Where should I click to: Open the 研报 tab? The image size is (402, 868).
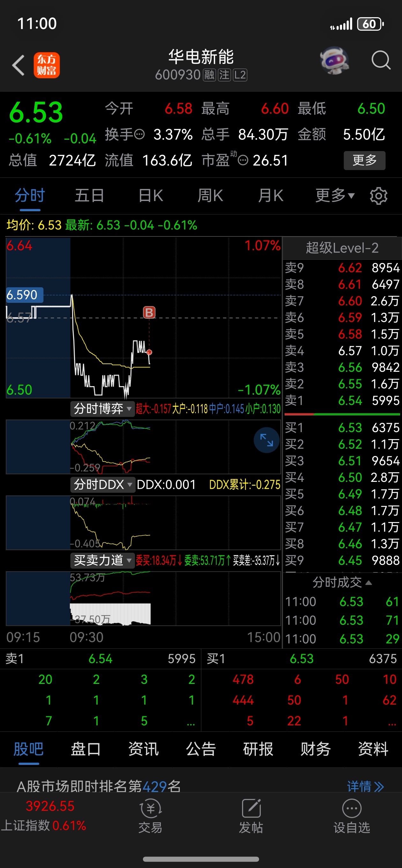click(258, 749)
